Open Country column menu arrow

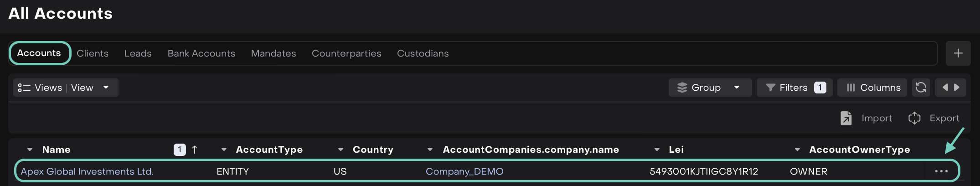click(x=340, y=150)
